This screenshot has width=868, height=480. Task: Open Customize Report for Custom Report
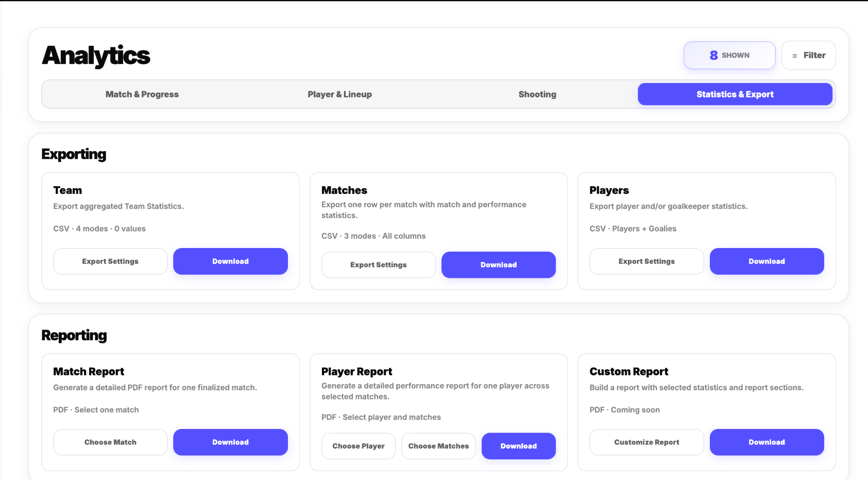(646, 442)
